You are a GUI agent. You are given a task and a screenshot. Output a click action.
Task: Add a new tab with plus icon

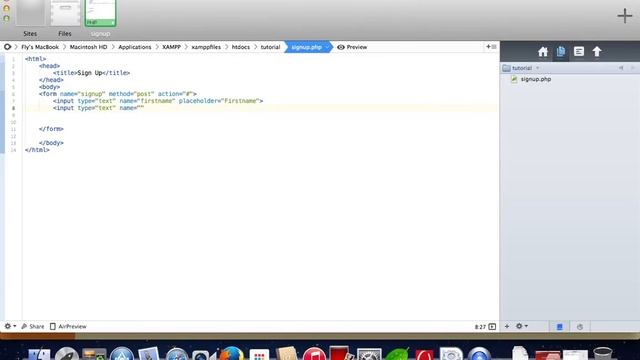[x=624, y=16]
